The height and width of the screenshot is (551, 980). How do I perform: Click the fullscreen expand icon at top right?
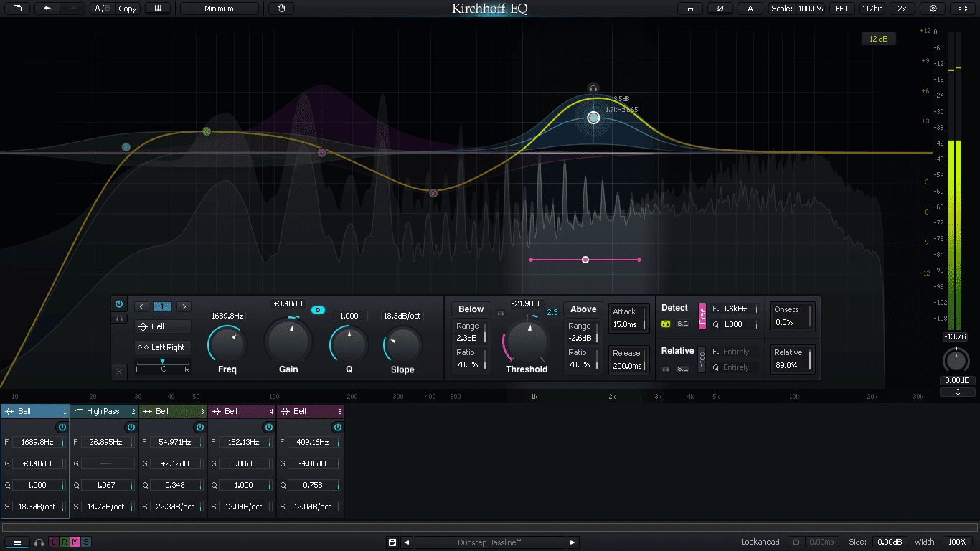pos(963,9)
